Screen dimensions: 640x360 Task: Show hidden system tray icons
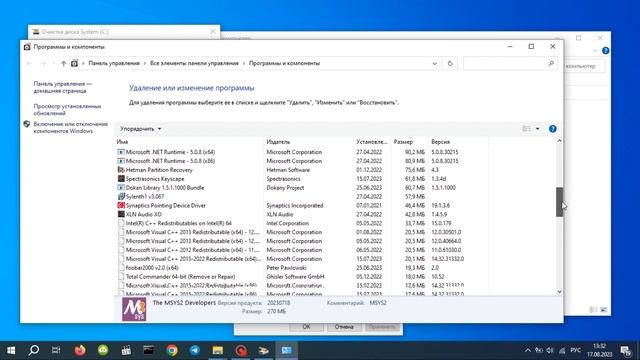pyautogui.click(x=528, y=350)
